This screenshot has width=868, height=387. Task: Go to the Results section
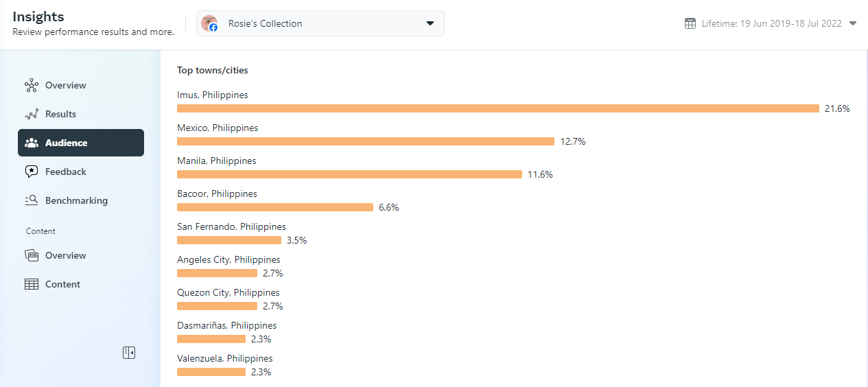coord(60,115)
